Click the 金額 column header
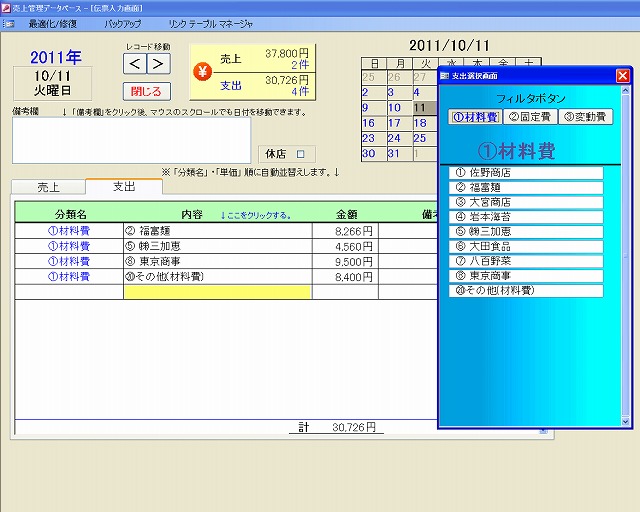Screen dimensions: 640x512 tap(347, 215)
